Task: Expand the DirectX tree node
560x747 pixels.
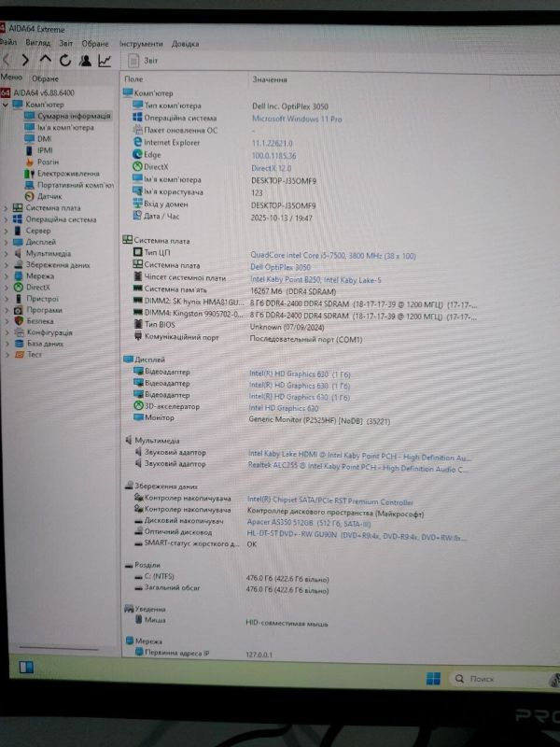Action: 6,288
